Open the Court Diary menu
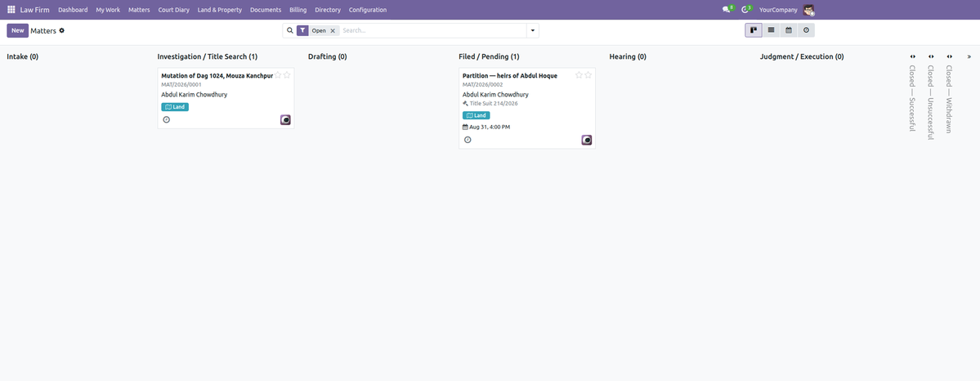Image resolution: width=980 pixels, height=381 pixels. point(174,10)
